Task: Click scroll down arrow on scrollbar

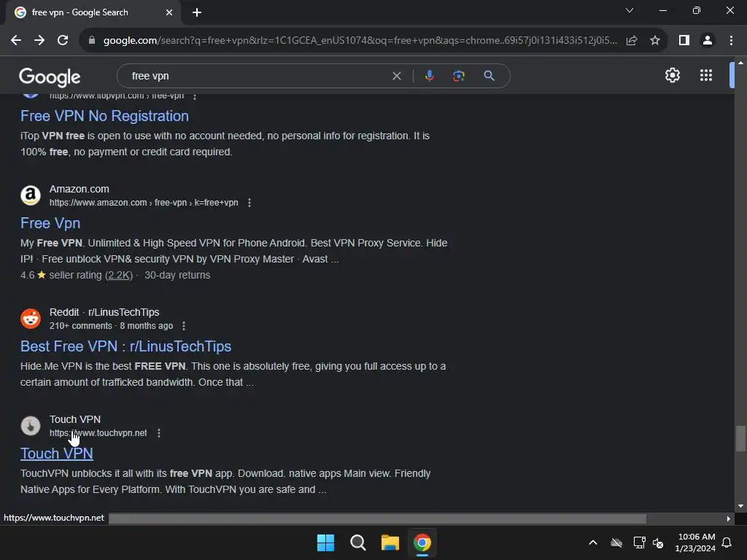Action: pyautogui.click(x=740, y=506)
